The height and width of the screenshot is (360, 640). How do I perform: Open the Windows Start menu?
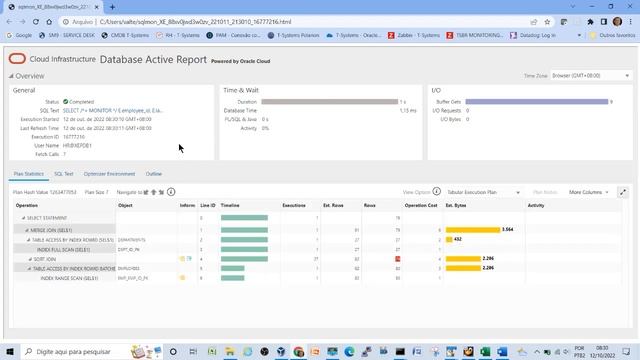(x=10, y=351)
